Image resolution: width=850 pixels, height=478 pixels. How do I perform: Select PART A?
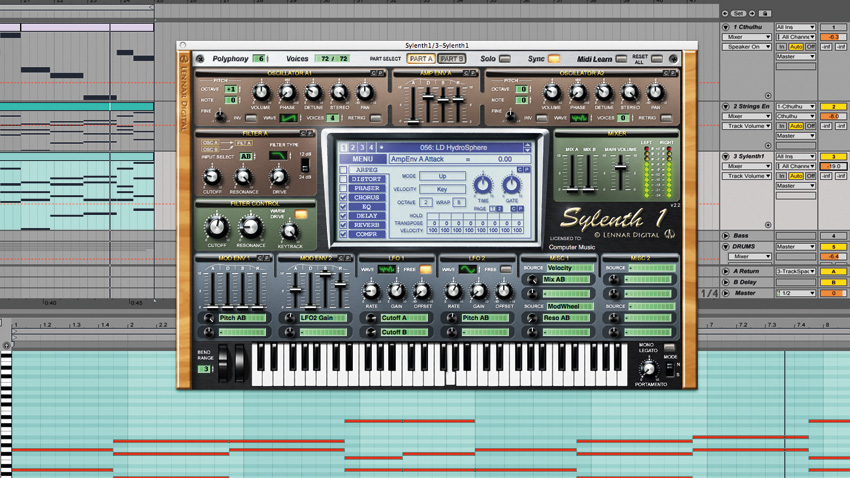tap(421, 59)
